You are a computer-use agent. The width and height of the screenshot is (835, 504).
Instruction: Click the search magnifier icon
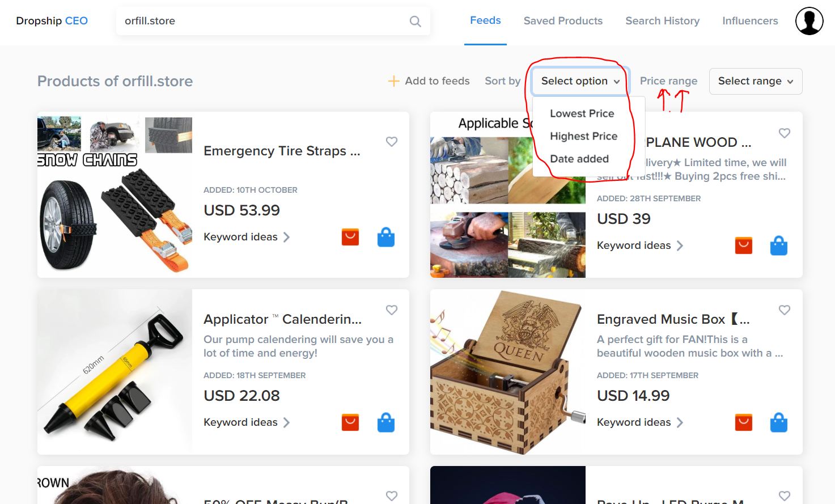415,21
